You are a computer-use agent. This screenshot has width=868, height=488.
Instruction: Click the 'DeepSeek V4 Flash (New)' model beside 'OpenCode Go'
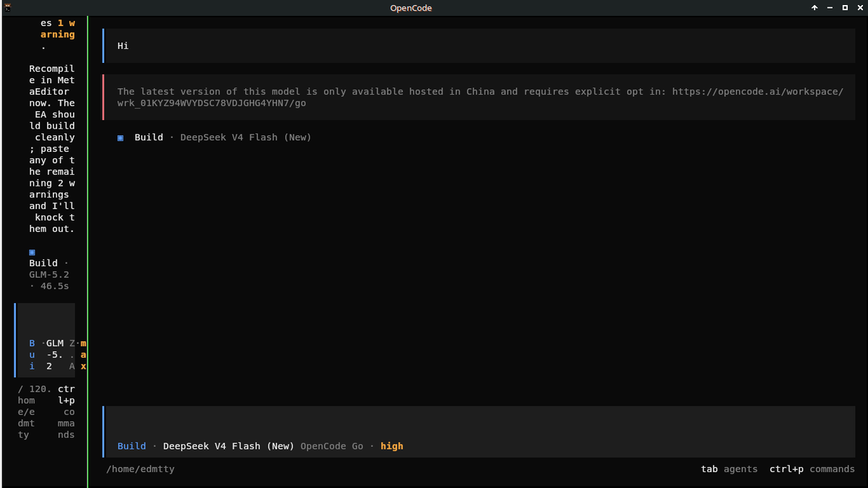coord(229,446)
